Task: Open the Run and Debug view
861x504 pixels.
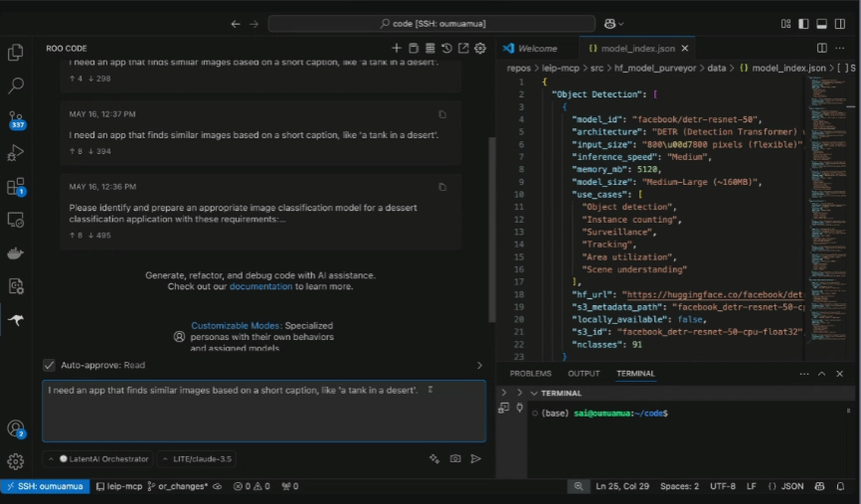Action: click(x=15, y=153)
